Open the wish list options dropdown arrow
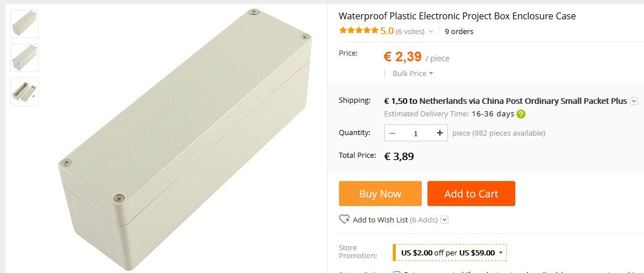This screenshot has height=273, width=644. [x=444, y=220]
